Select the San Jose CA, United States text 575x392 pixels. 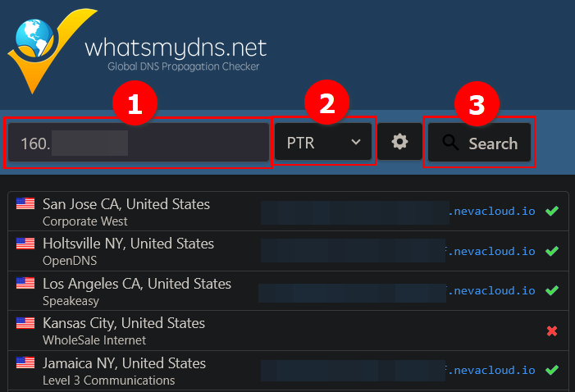[126, 204]
